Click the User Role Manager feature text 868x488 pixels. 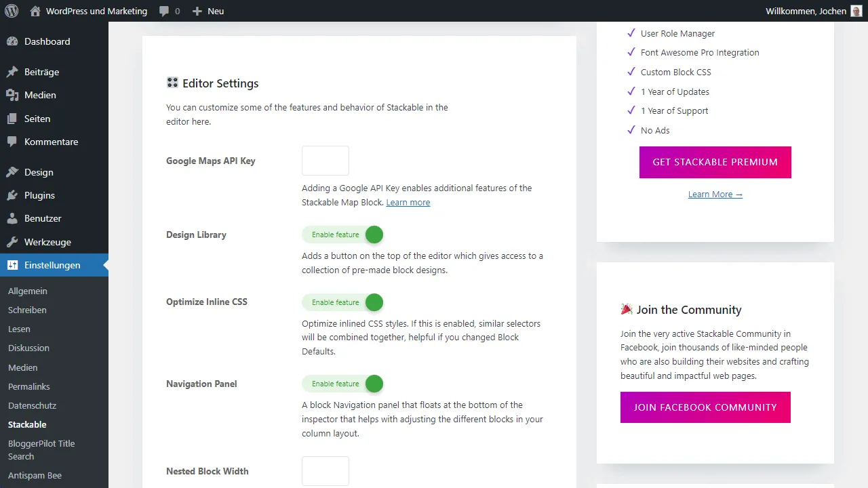677,33
